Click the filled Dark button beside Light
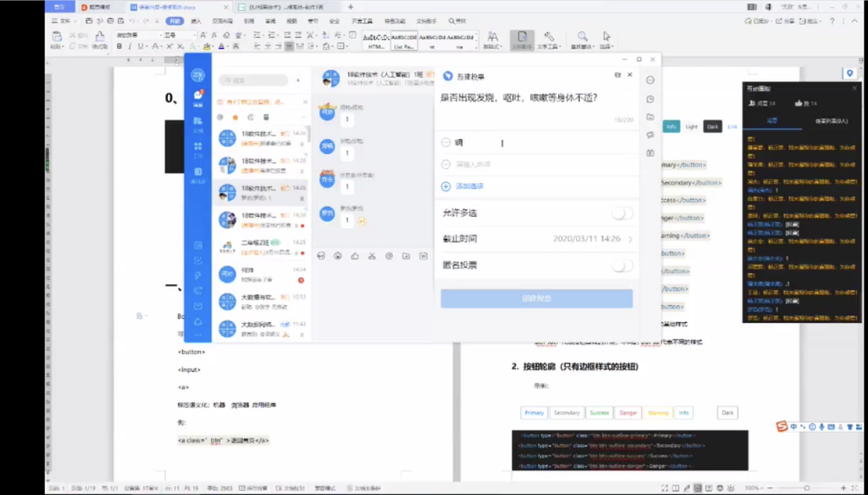The image size is (868, 495). (x=712, y=127)
